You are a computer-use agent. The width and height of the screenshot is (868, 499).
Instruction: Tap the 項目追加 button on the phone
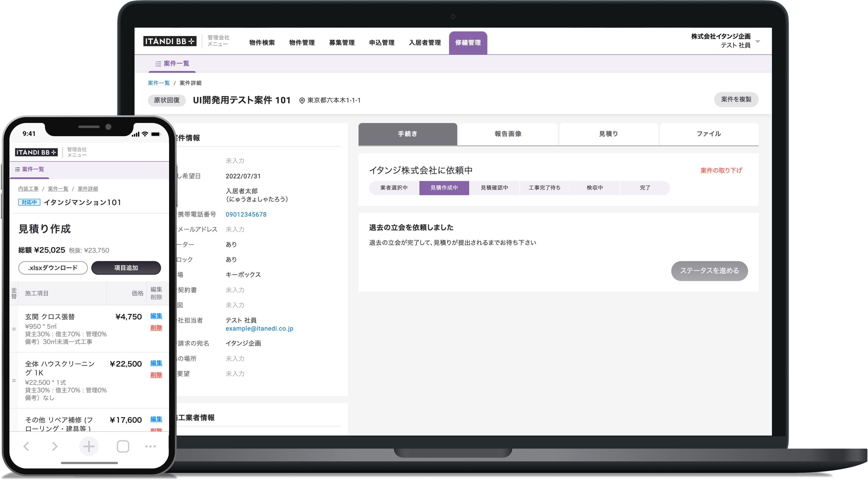pyautogui.click(x=126, y=268)
